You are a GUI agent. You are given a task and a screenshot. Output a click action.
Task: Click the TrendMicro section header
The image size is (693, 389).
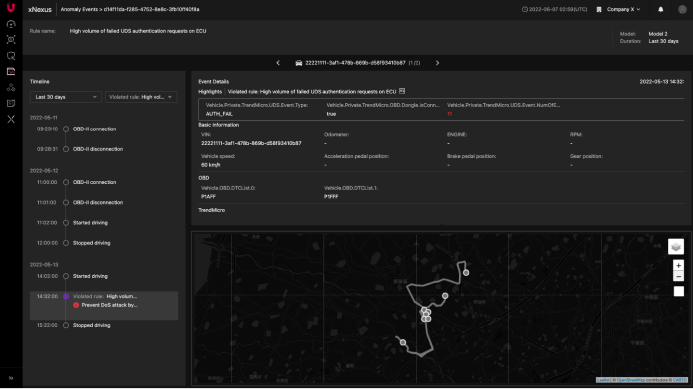click(212, 210)
